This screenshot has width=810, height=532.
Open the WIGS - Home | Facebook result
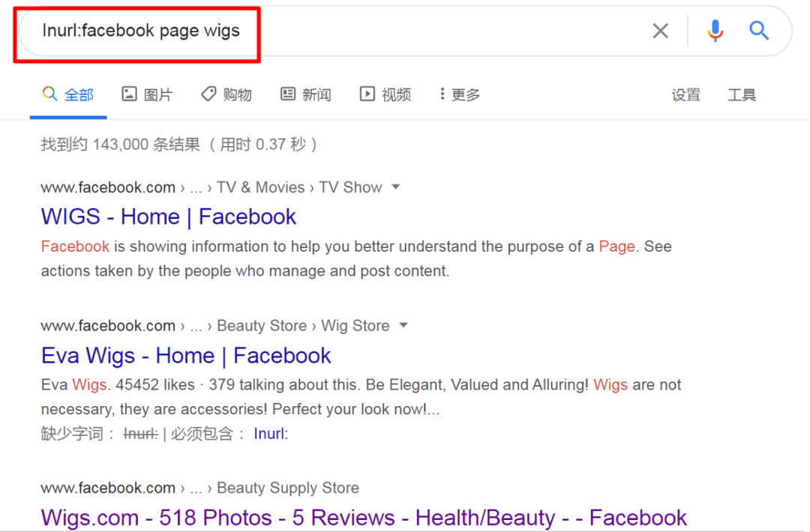coord(168,217)
